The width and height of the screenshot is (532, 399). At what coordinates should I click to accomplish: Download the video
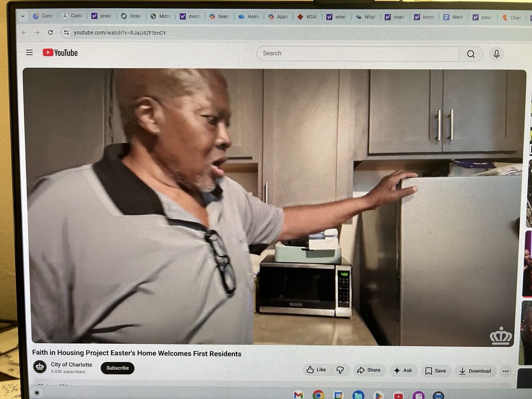point(475,371)
